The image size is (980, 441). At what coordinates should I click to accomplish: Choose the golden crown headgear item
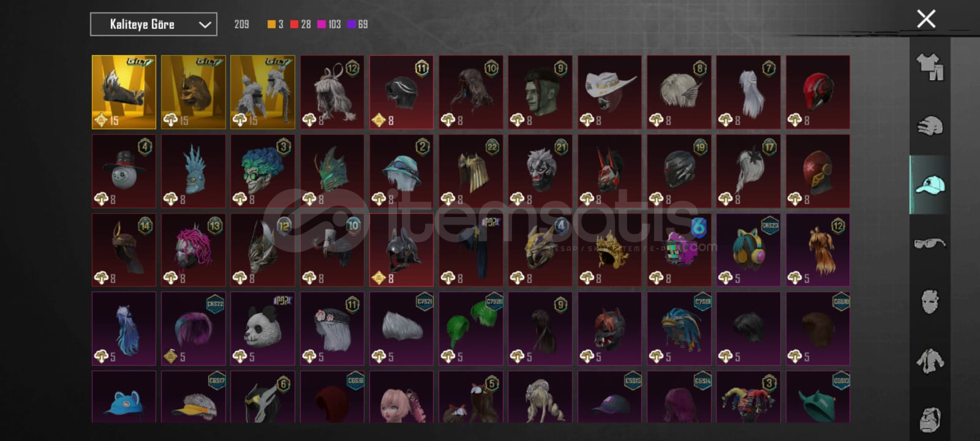point(609,249)
